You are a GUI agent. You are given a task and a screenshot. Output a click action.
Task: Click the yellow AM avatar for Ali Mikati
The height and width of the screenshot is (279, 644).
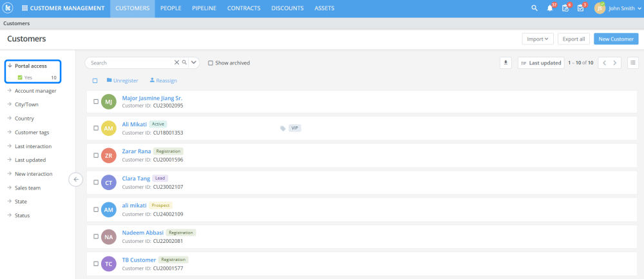(x=108, y=128)
